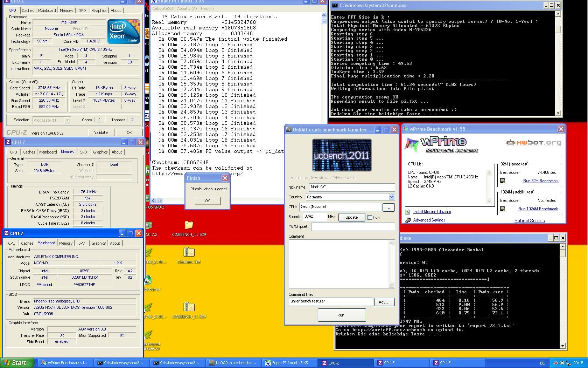Click the CPU-Z Memory window title icon
Screen dimensions: 588x368
tap(8, 142)
